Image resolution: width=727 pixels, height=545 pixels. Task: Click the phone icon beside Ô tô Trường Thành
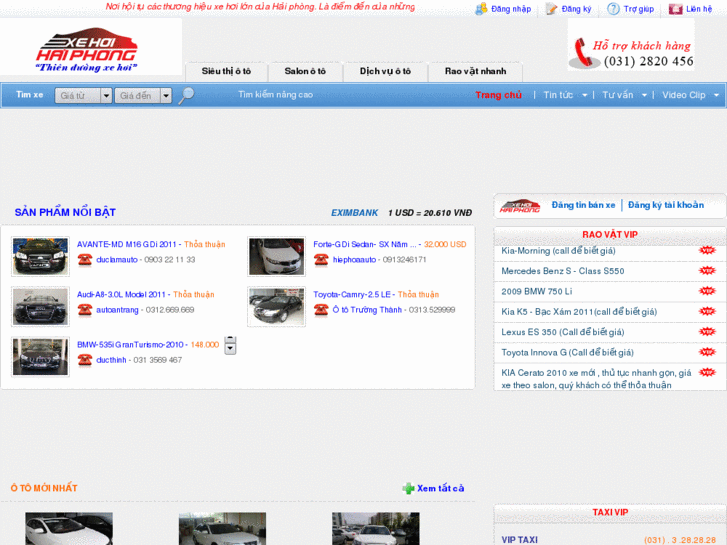pos(321,310)
